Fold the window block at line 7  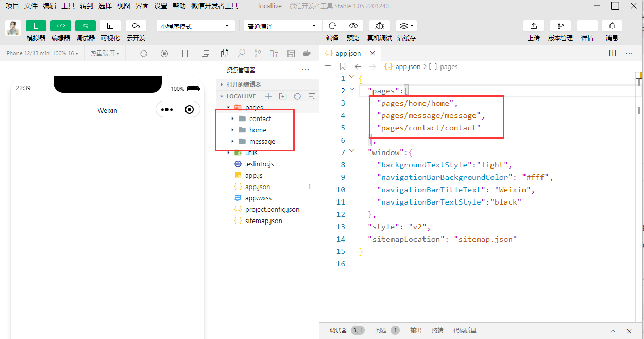tap(352, 151)
